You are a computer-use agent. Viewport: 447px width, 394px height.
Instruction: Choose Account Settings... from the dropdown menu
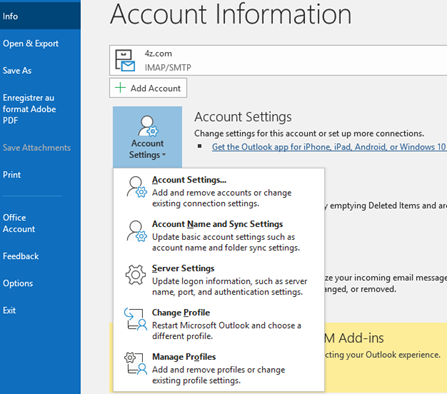pos(219,191)
